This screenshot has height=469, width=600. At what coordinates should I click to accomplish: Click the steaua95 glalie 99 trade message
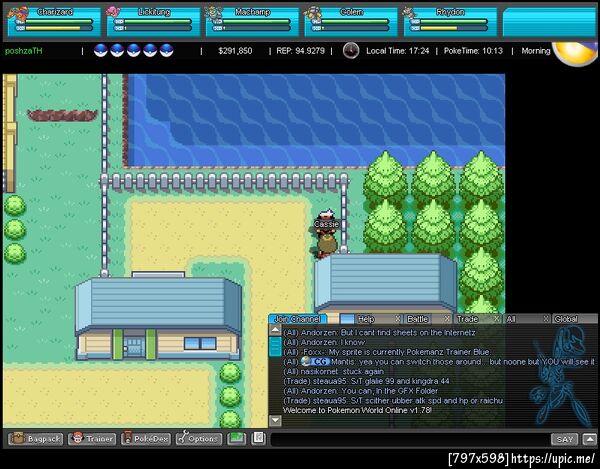(x=366, y=381)
